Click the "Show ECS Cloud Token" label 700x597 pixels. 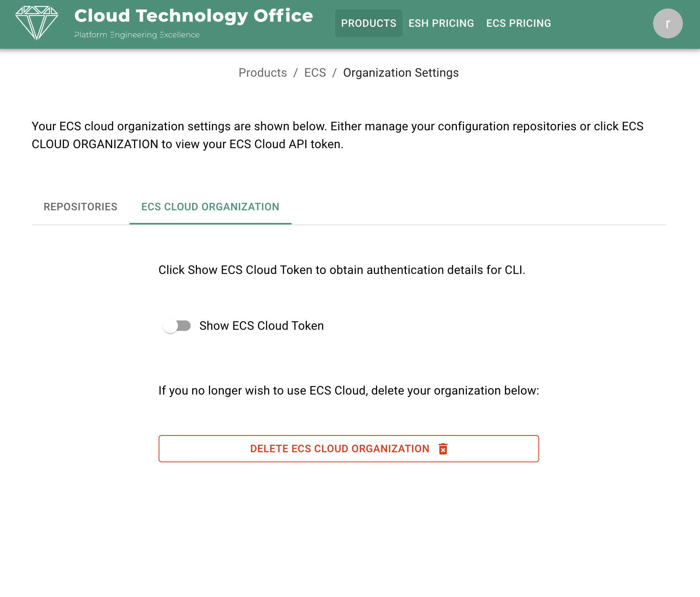point(261,326)
